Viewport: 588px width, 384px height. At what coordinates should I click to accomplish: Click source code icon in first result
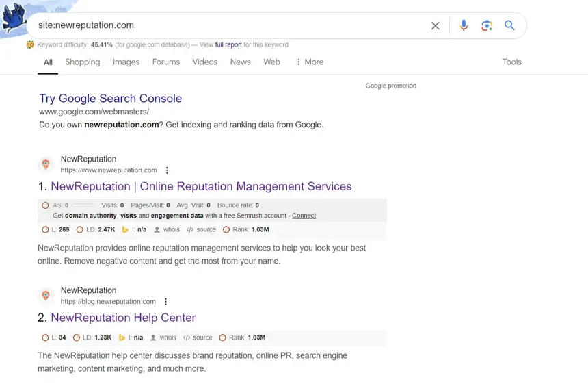point(190,230)
